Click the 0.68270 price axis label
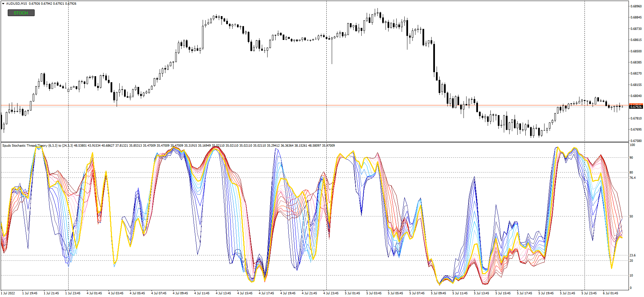The image size is (644, 297). click(636, 73)
